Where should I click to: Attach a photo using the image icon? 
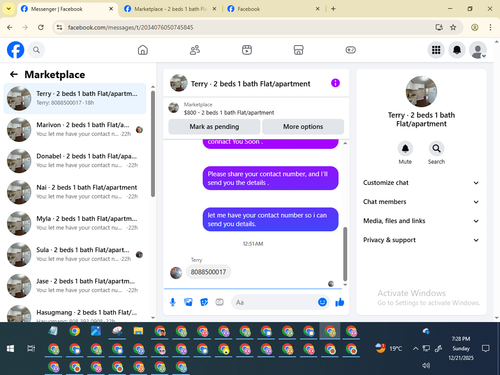click(188, 302)
